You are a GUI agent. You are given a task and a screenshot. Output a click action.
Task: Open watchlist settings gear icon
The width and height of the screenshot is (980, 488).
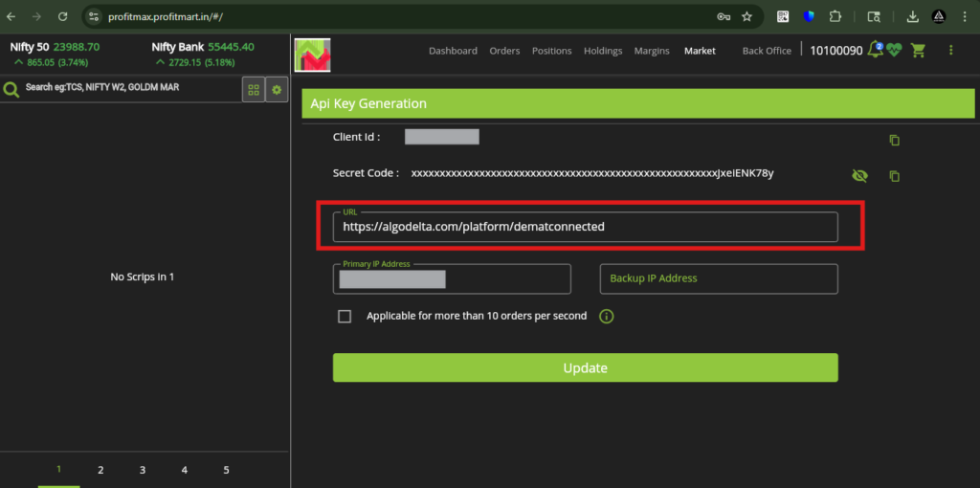coord(277,89)
